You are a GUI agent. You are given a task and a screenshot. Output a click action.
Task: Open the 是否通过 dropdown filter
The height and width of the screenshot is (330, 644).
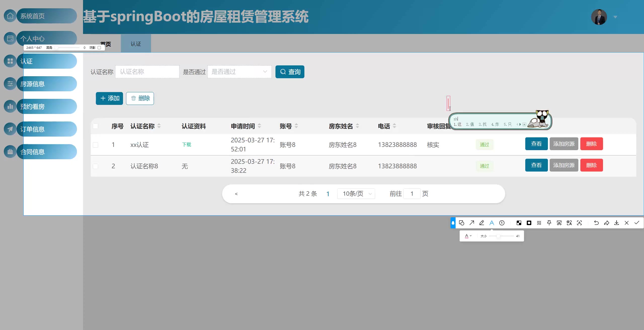[x=239, y=72]
